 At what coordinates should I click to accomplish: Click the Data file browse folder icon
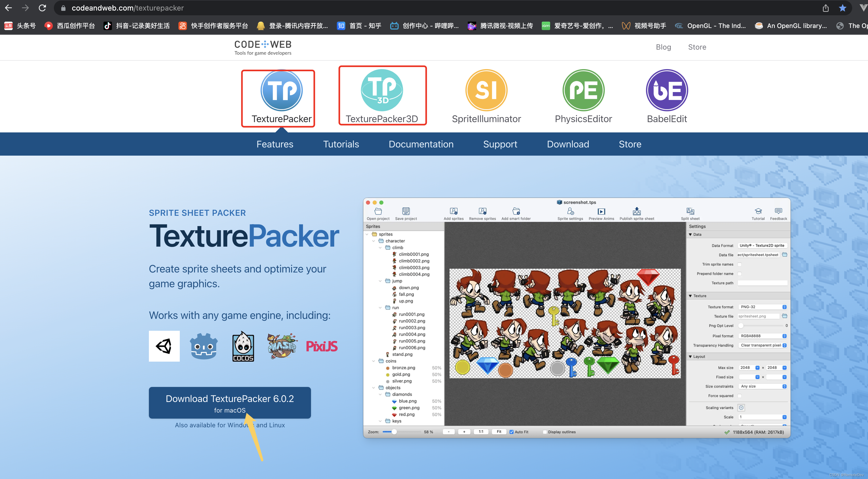pyautogui.click(x=784, y=255)
